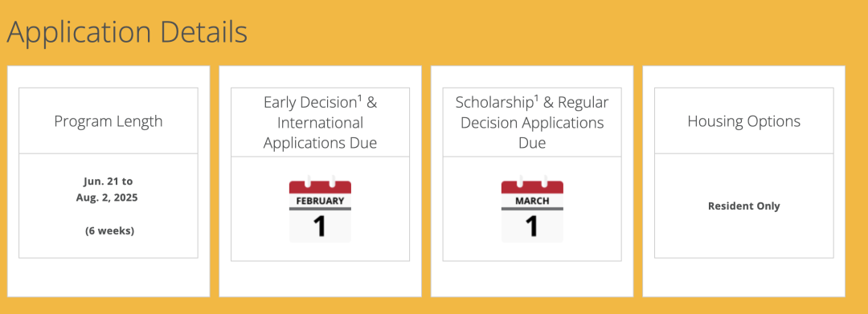
Task: Click the March 1 calendar icon
Action: [x=532, y=209]
